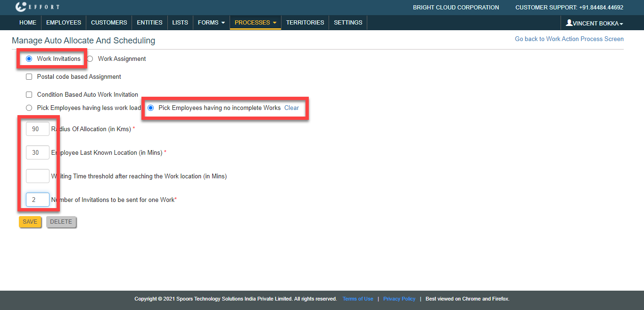Open the Customers page
This screenshot has height=310, width=644.
(x=109, y=23)
